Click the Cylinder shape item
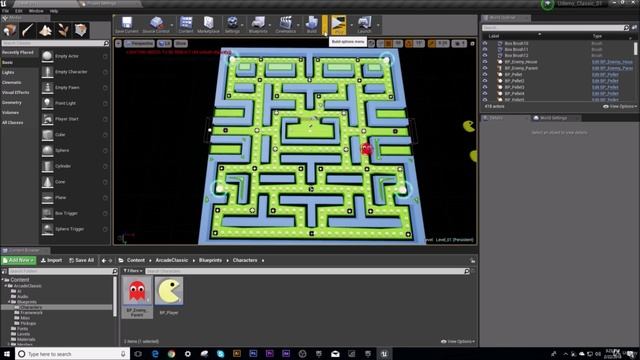 click(x=75, y=166)
